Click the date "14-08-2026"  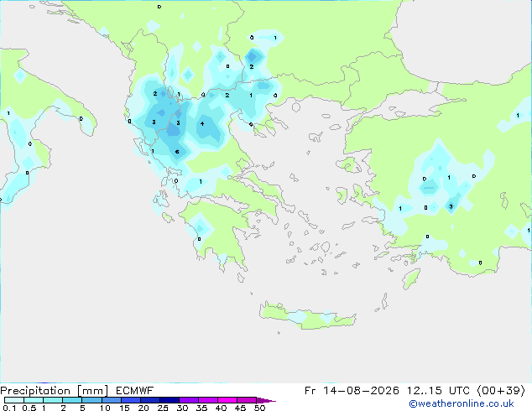click(x=361, y=391)
